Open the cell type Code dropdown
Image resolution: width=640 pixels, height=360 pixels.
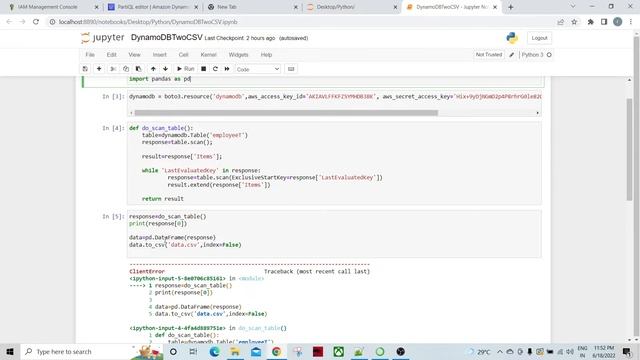click(x=258, y=69)
